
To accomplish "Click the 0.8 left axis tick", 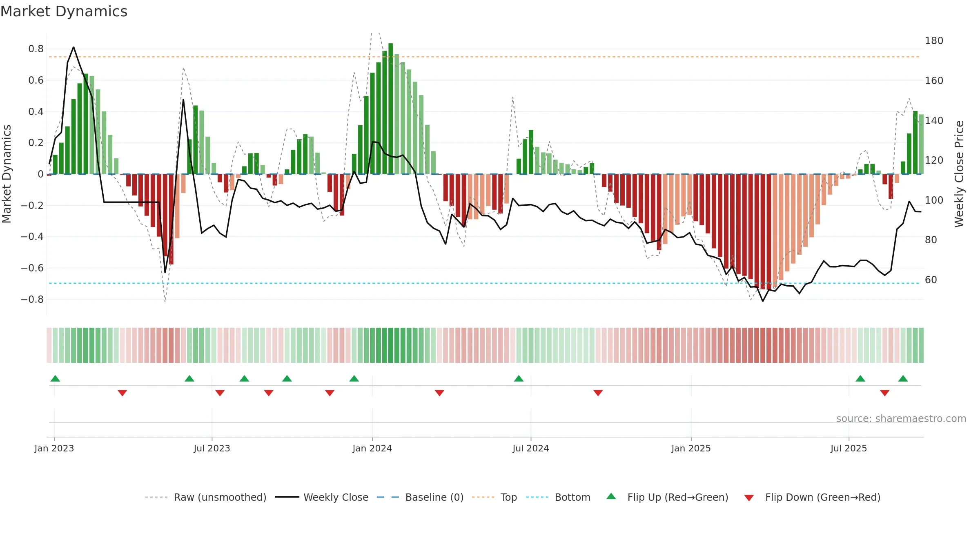I will coord(36,49).
